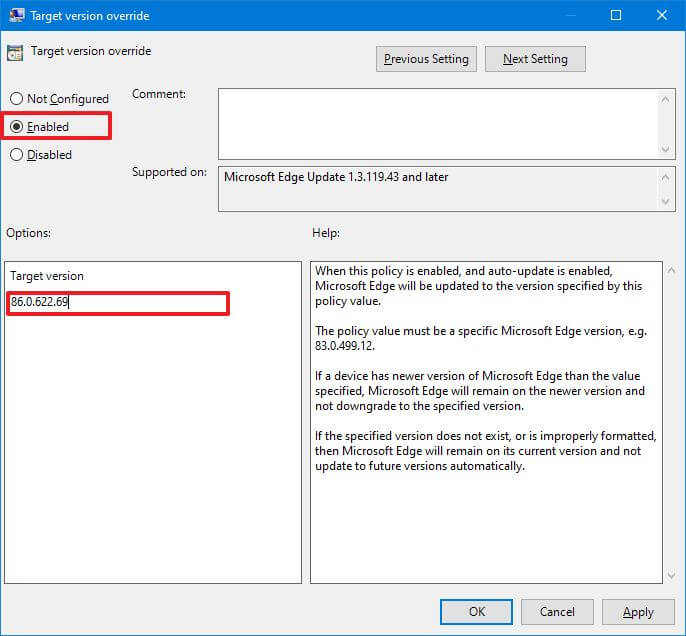Confirm with the OK button
The height and width of the screenshot is (636, 686).
tap(477, 612)
